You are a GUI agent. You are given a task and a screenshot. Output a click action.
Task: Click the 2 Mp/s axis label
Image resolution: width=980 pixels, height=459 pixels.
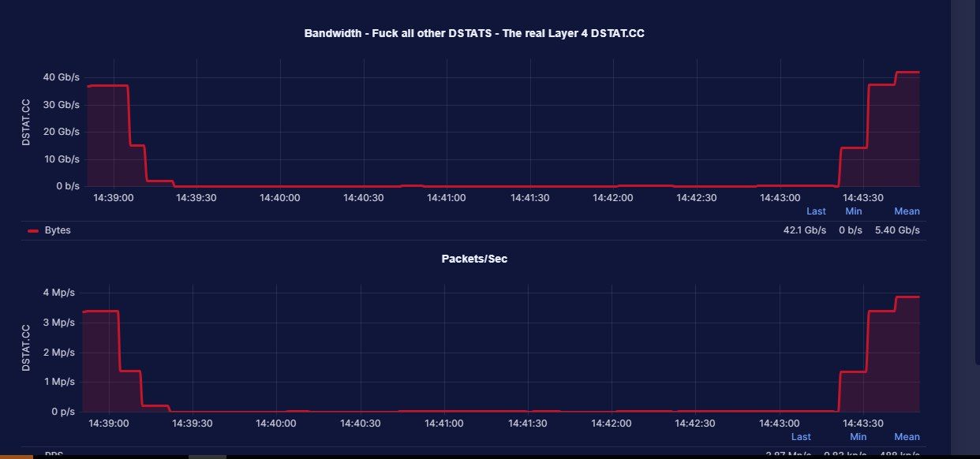pyautogui.click(x=58, y=352)
